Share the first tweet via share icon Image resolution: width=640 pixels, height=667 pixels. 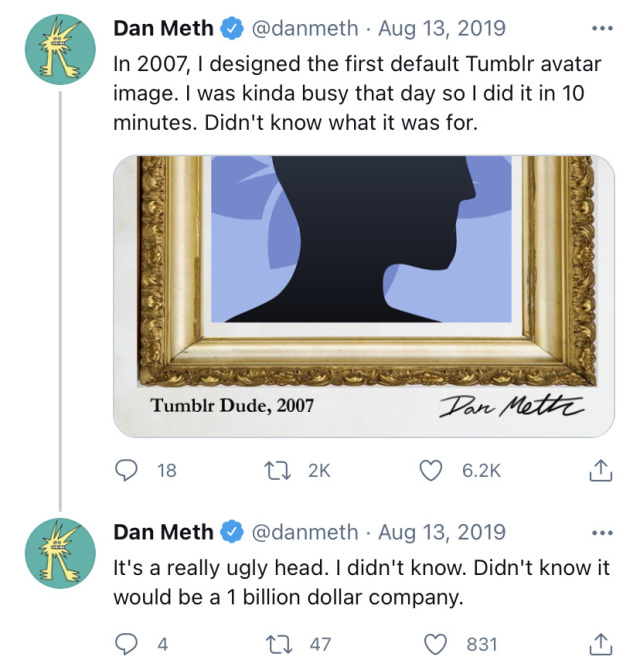601,470
